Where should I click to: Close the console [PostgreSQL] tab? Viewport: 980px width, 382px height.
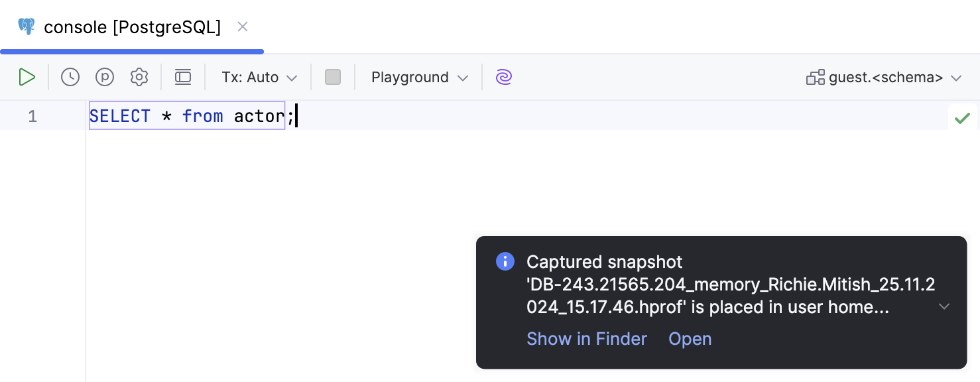(243, 27)
